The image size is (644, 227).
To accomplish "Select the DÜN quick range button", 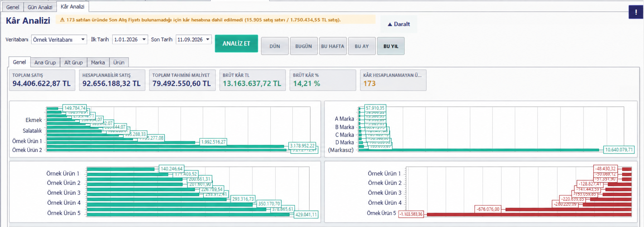I will (275, 46).
